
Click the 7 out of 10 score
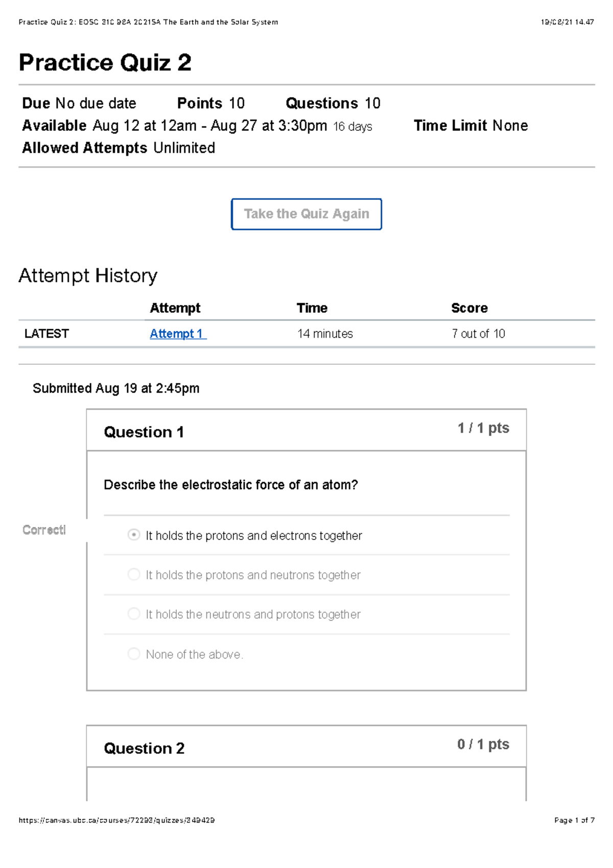(x=477, y=334)
